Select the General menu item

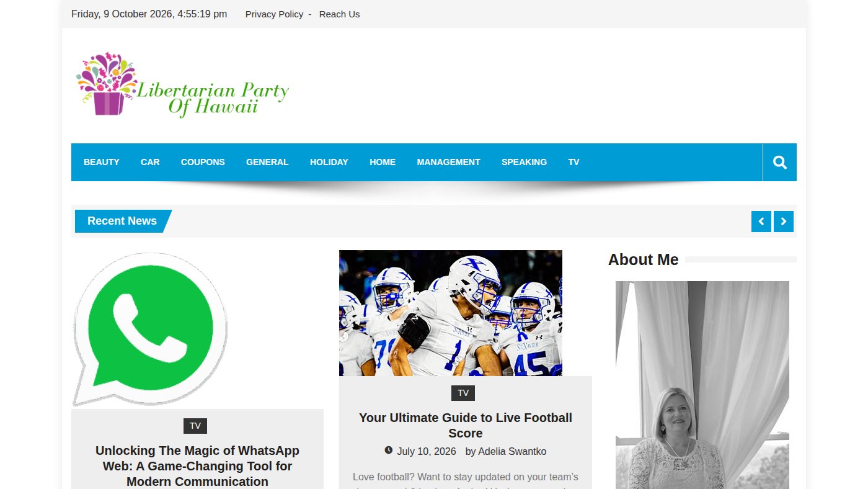click(x=267, y=162)
